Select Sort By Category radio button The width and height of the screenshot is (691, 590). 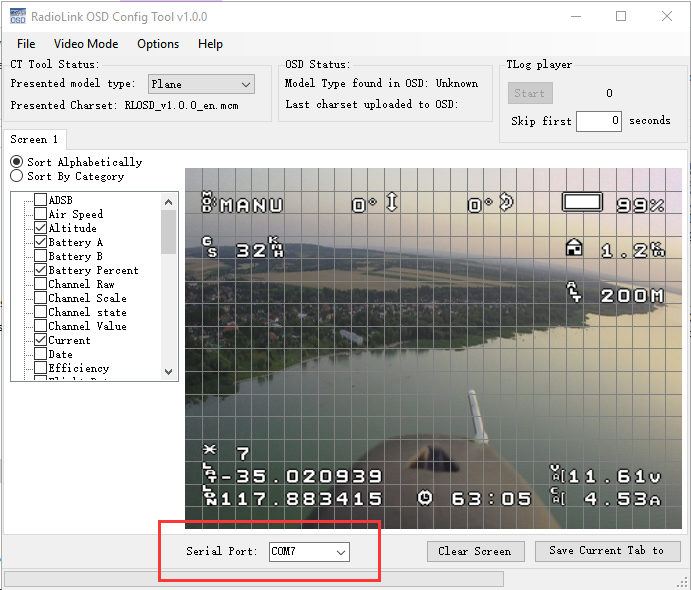17,176
